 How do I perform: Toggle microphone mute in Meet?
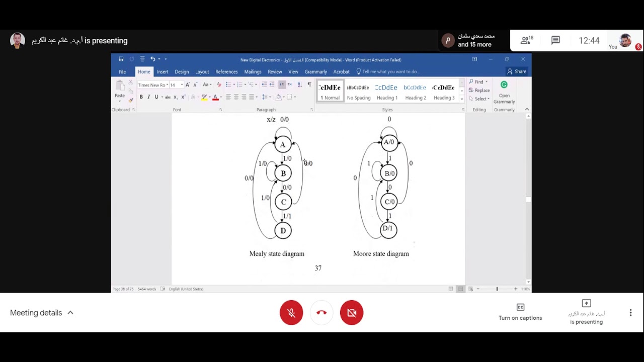[291, 313]
